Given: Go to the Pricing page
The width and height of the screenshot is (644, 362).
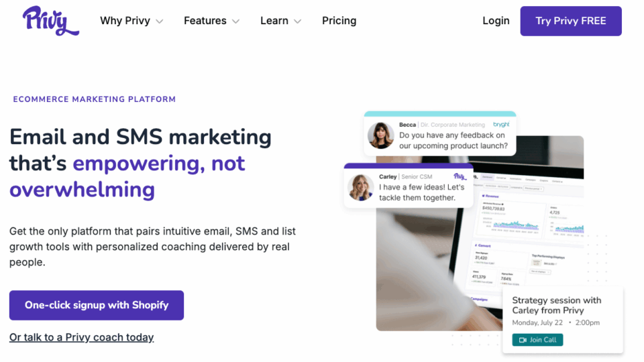Looking at the screenshot, I should pos(339,21).
